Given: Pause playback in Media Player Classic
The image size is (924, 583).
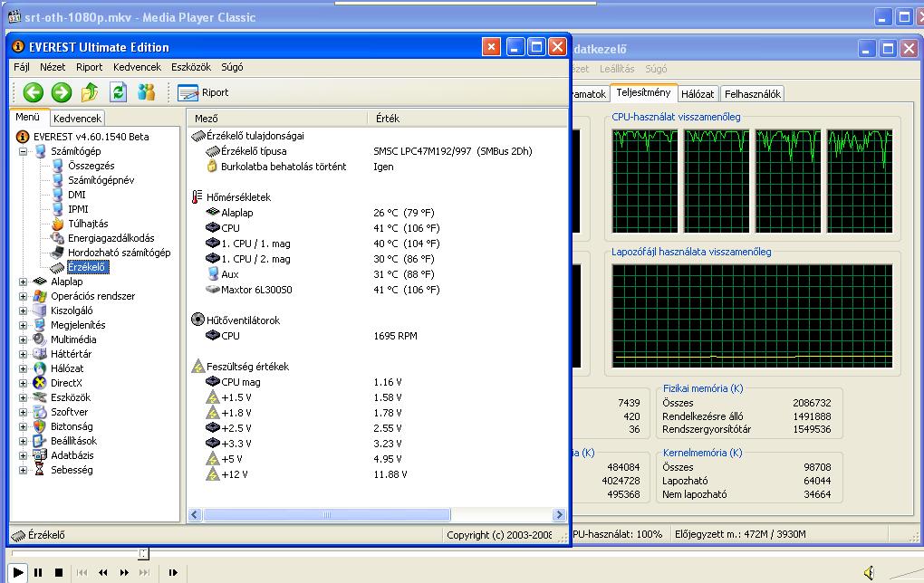Looking at the screenshot, I should [x=38, y=572].
